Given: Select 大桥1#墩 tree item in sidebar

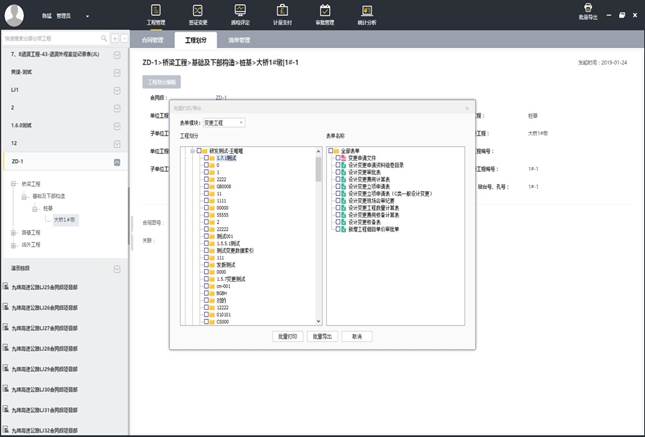Looking at the screenshot, I should coord(65,220).
